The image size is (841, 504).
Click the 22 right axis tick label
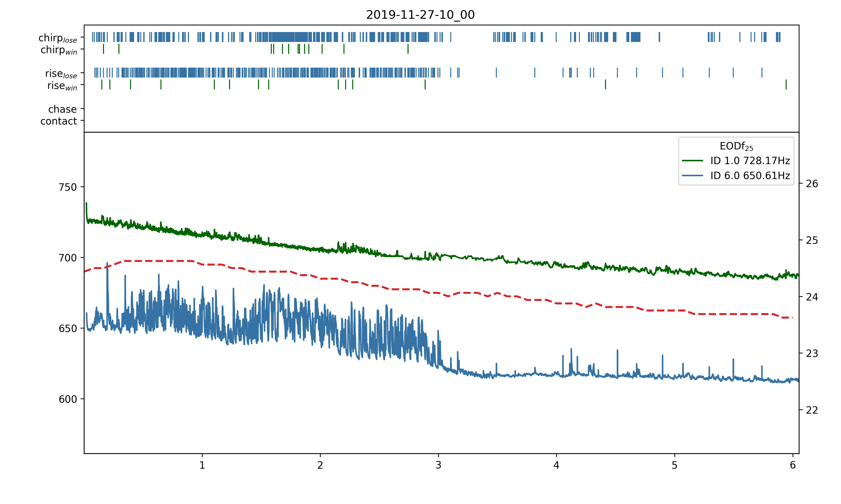click(812, 410)
